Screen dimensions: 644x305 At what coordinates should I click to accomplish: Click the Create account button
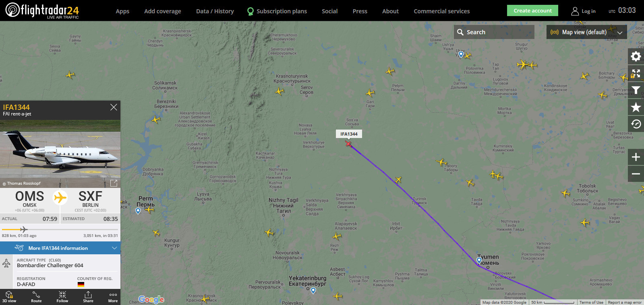(532, 10)
